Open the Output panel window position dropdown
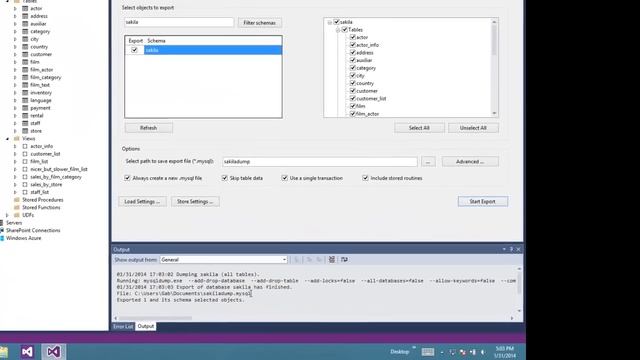This screenshot has width=640, height=360. pyautogui.click(x=504, y=249)
